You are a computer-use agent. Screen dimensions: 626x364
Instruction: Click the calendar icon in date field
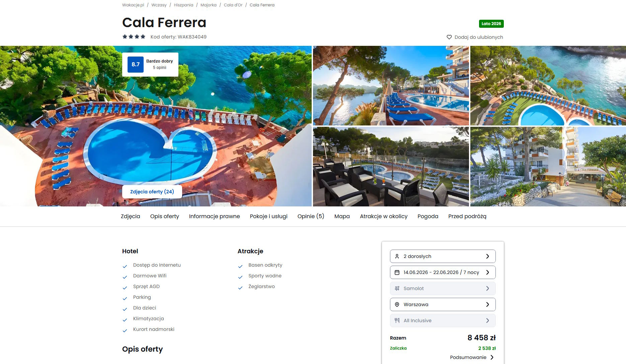[397, 272]
